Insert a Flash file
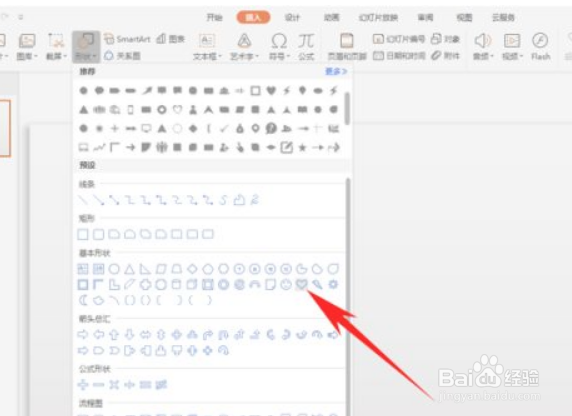572x416 pixels. 541,47
